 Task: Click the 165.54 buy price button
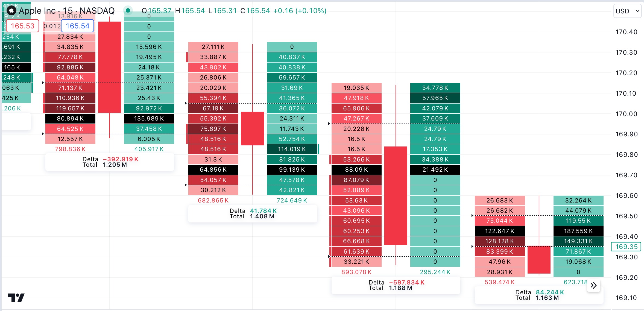(x=78, y=26)
